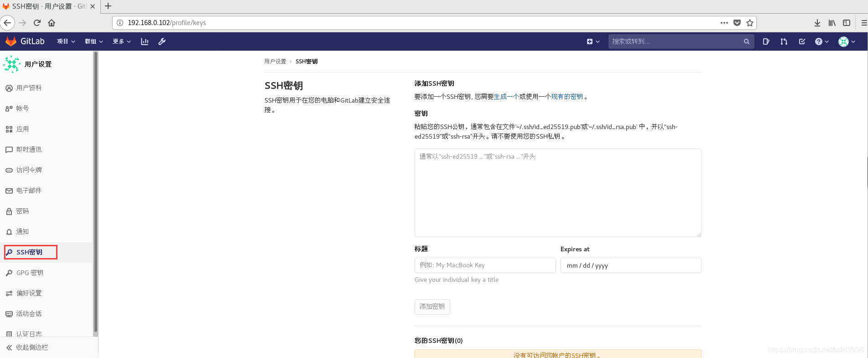Click into the SSH public key textarea
This screenshot has width=868, height=358.
click(558, 193)
